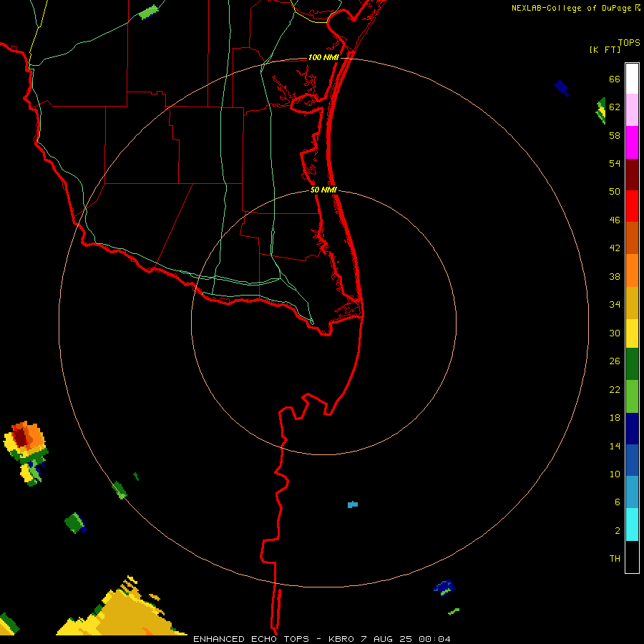Click the legend value 30
Viewport: 644px width, 644px height.
click(615, 333)
